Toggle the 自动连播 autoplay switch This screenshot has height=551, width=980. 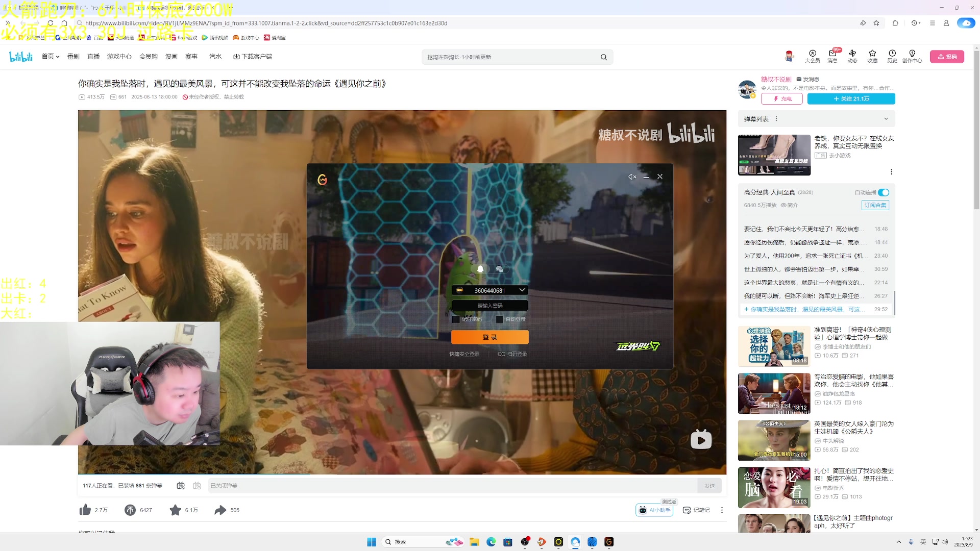(884, 192)
